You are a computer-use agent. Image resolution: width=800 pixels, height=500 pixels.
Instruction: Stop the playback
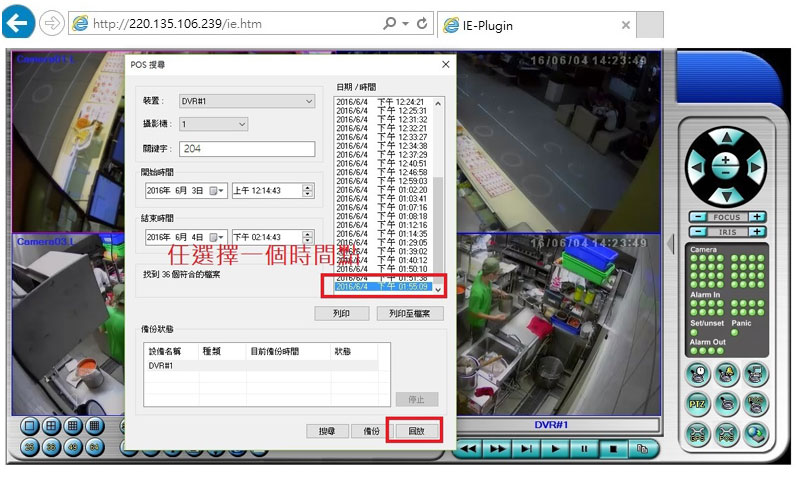point(614,449)
